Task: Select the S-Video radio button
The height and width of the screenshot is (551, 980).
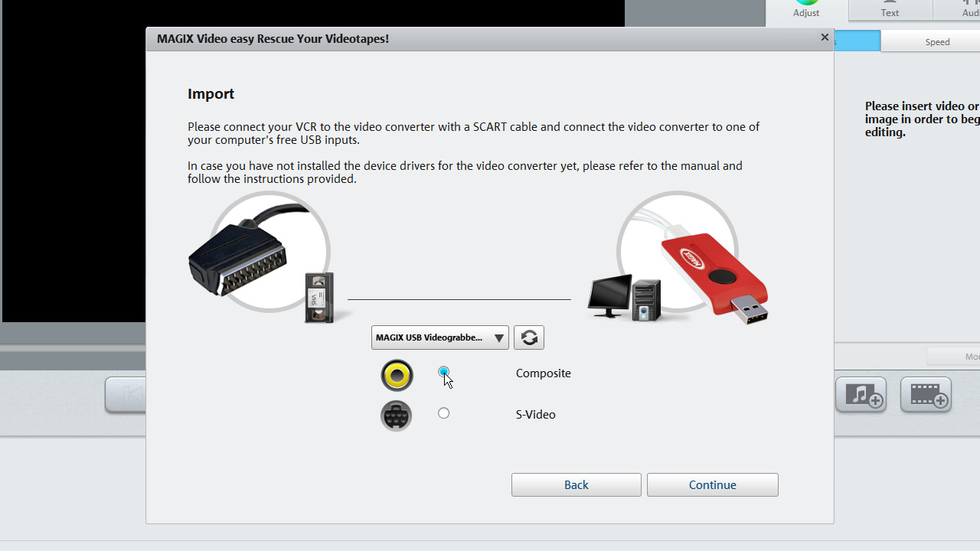Action: pyautogui.click(x=444, y=413)
